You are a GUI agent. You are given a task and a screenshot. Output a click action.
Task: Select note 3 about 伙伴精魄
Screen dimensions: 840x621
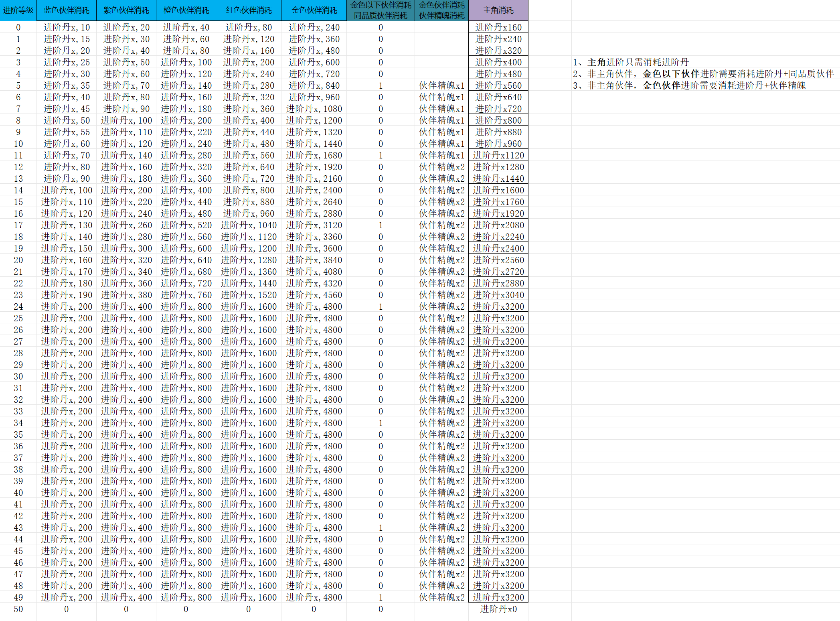(x=689, y=85)
